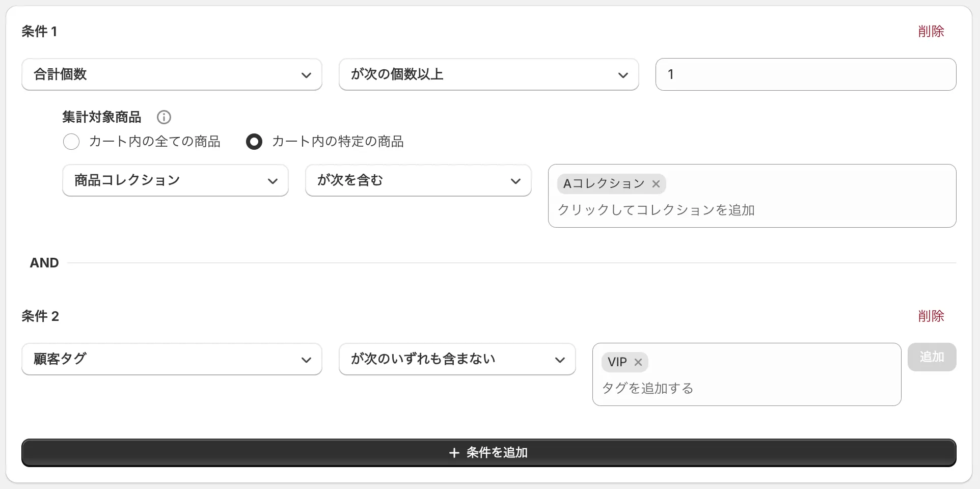
Task: Click the chevron on 顧客タグ dropdown
Action: [306, 359]
